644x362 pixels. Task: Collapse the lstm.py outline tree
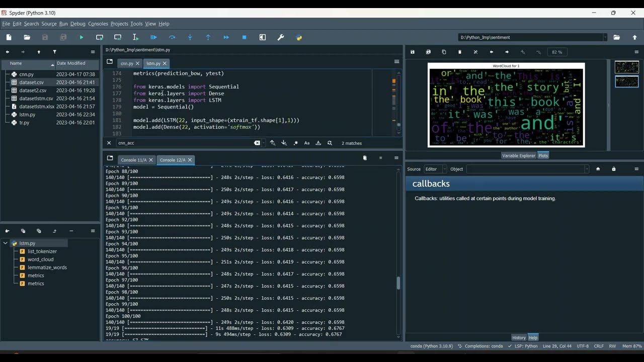6,243
